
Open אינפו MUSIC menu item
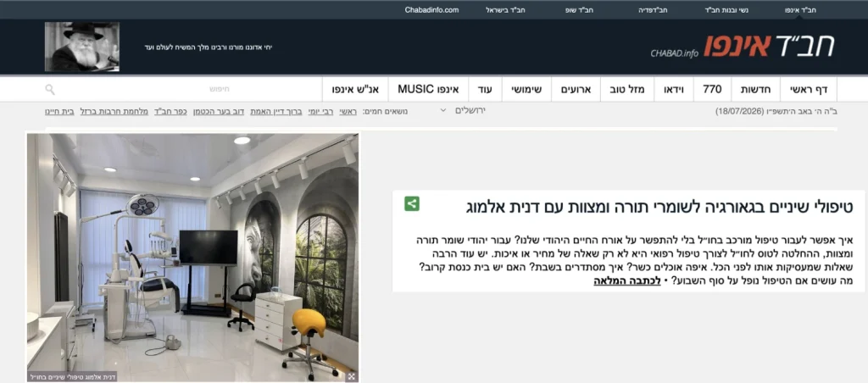click(428, 89)
